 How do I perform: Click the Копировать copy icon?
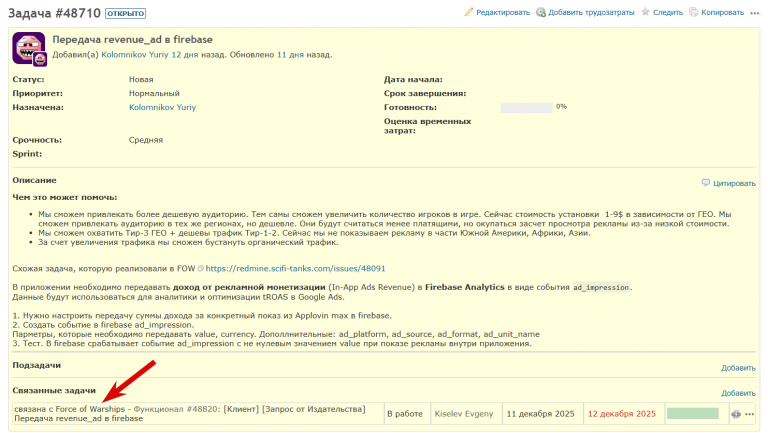tap(694, 12)
